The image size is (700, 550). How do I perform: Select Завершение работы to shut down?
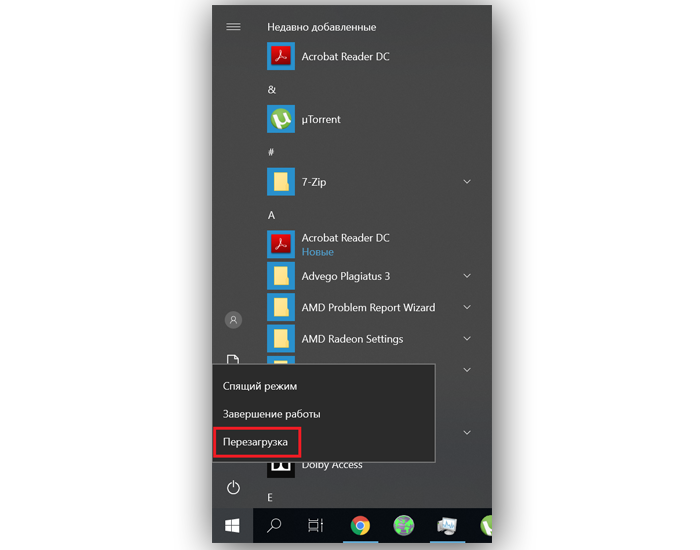(x=272, y=414)
